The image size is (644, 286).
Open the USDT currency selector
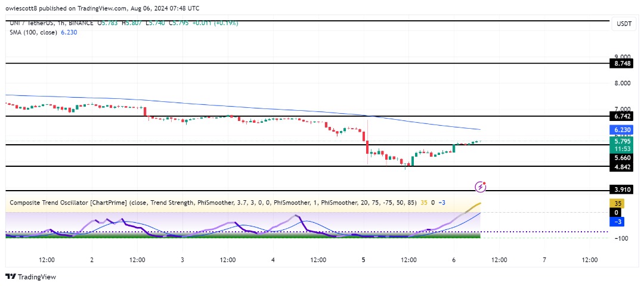(x=623, y=23)
